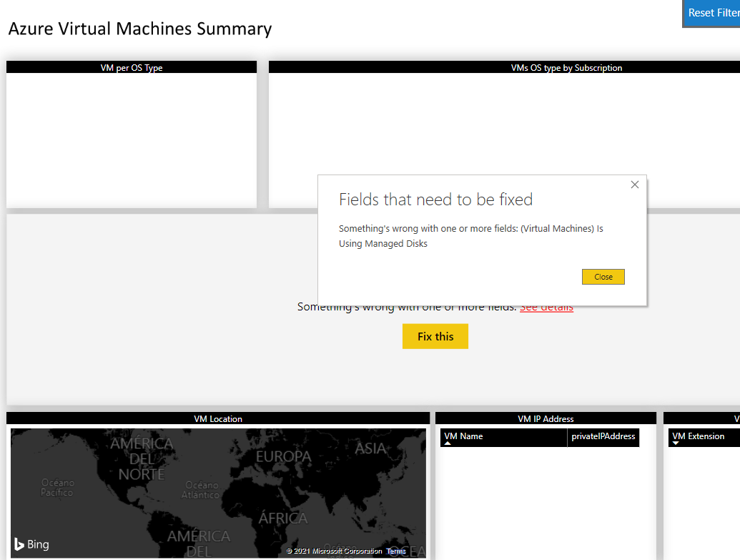Click the Fields that need to be fixed heading
Viewport: 740px width, 560px height.
coord(435,200)
